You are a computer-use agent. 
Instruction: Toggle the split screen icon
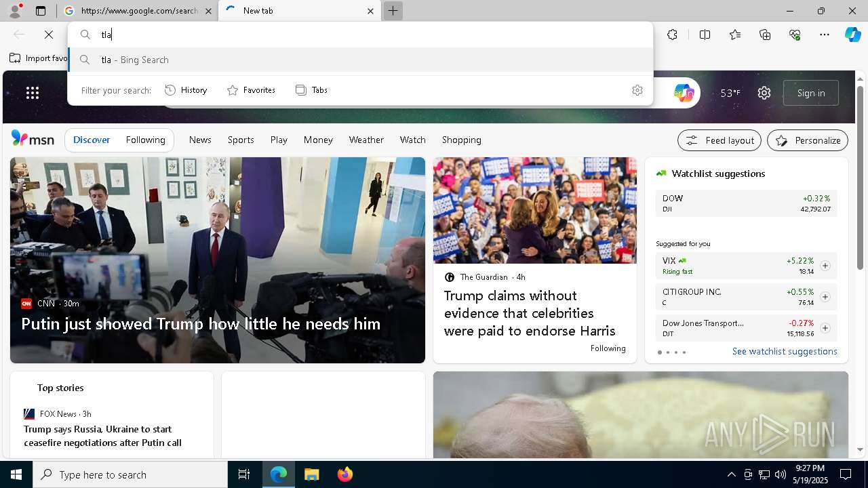click(x=705, y=35)
